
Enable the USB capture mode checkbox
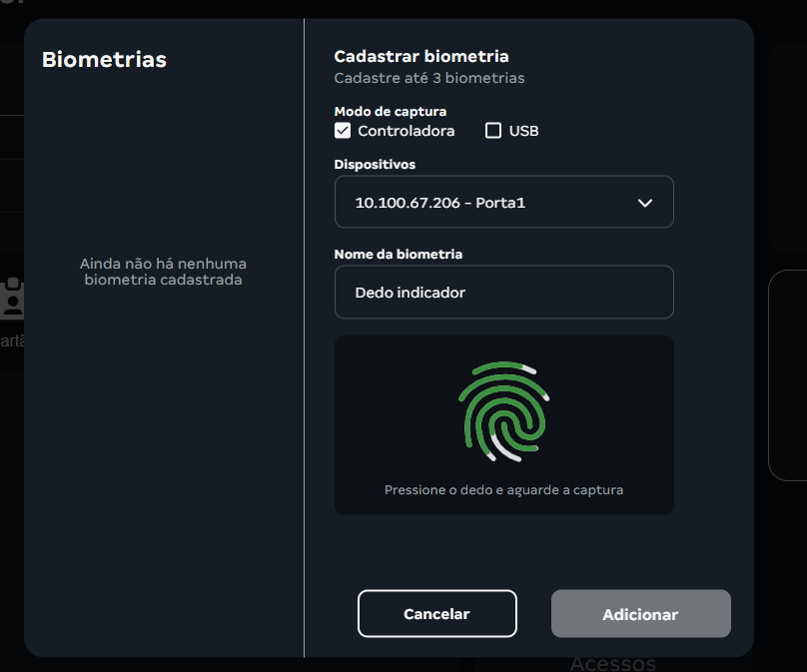(x=492, y=131)
